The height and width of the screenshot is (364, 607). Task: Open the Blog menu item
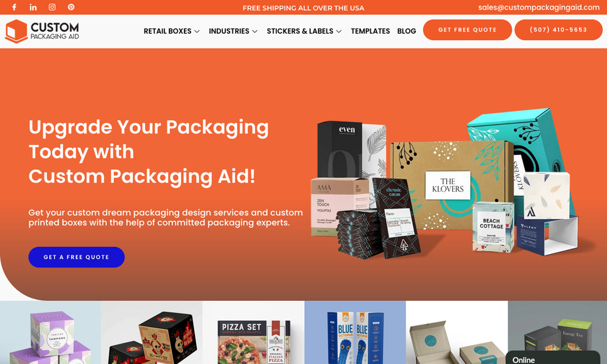[x=407, y=31]
